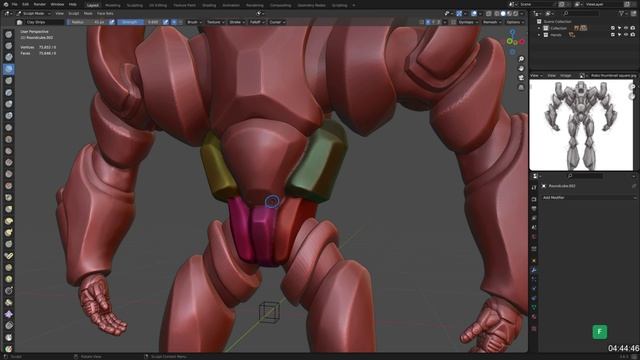The image size is (640, 360).
Task: Select the Clay Thumb brush tool
Action: point(9,81)
